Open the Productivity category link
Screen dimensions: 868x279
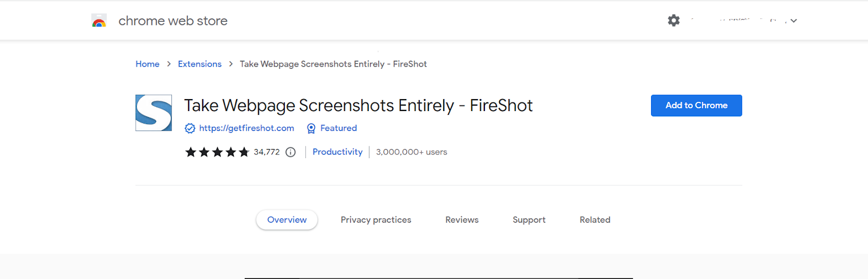pyautogui.click(x=337, y=152)
